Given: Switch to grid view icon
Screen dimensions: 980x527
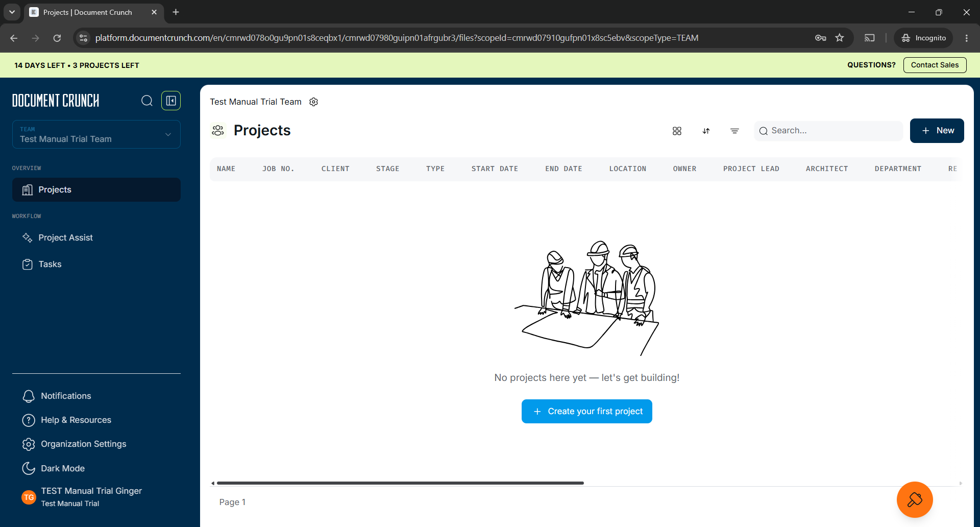Looking at the screenshot, I should tap(677, 131).
